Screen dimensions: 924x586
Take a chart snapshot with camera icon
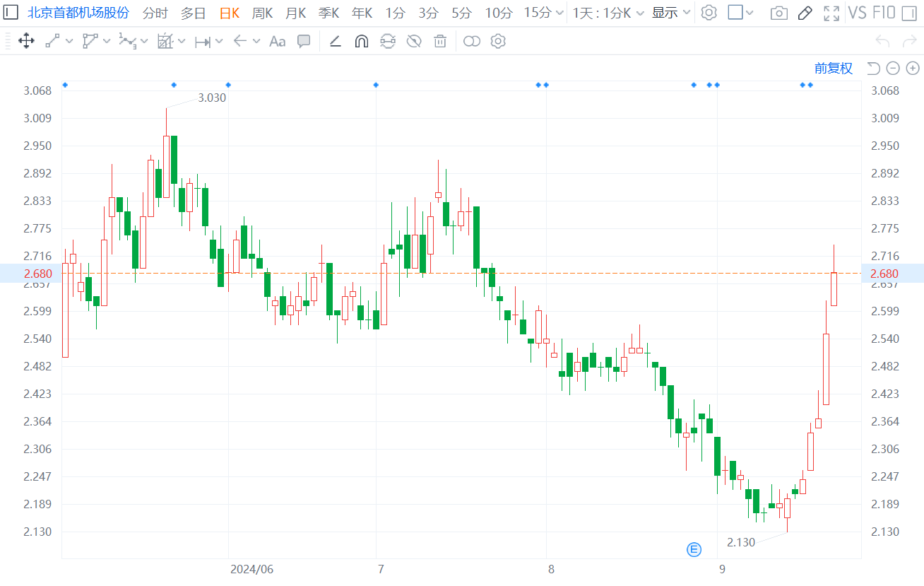tap(778, 13)
